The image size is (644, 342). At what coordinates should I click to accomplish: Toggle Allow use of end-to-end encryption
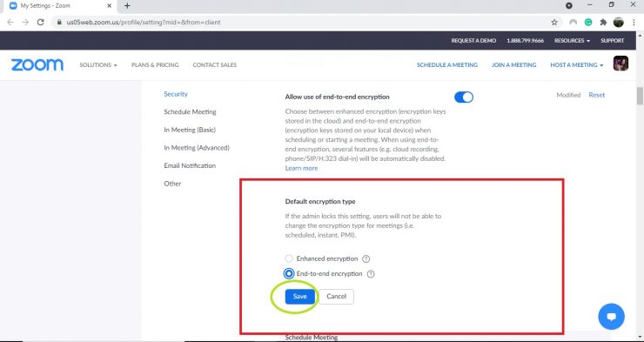(x=464, y=97)
